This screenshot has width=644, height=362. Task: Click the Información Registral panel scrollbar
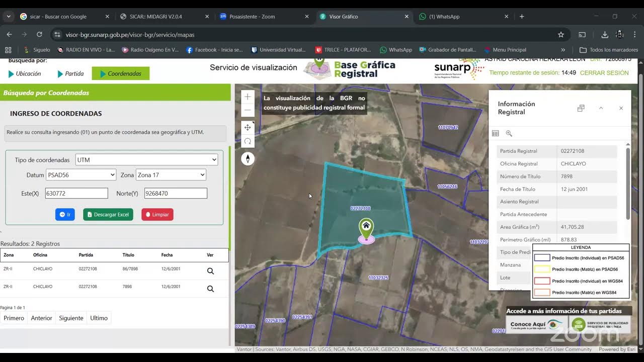pos(627,184)
